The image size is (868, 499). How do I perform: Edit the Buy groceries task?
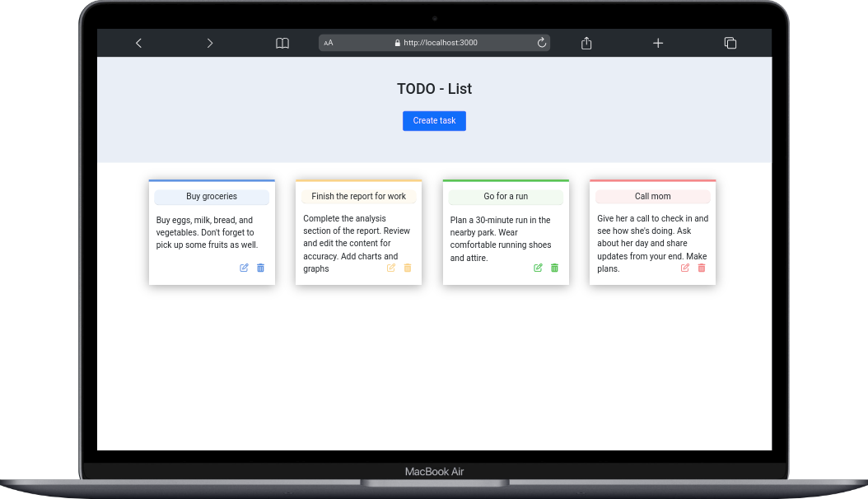pyautogui.click(x=244, y=268)
